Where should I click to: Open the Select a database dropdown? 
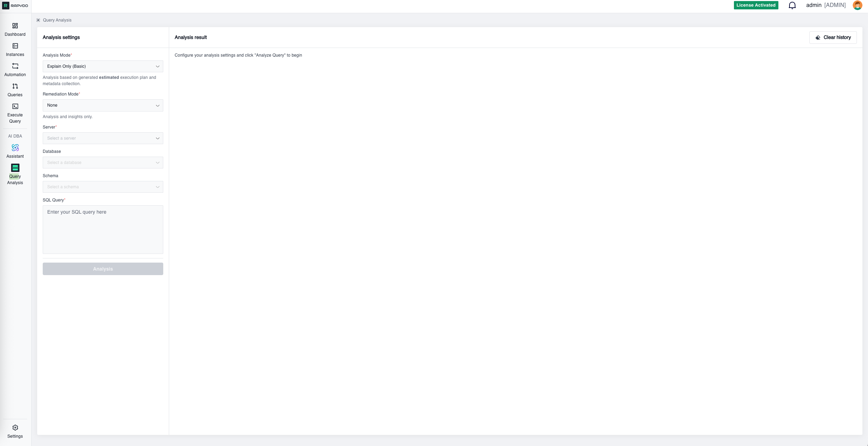(x=102, y=162)
